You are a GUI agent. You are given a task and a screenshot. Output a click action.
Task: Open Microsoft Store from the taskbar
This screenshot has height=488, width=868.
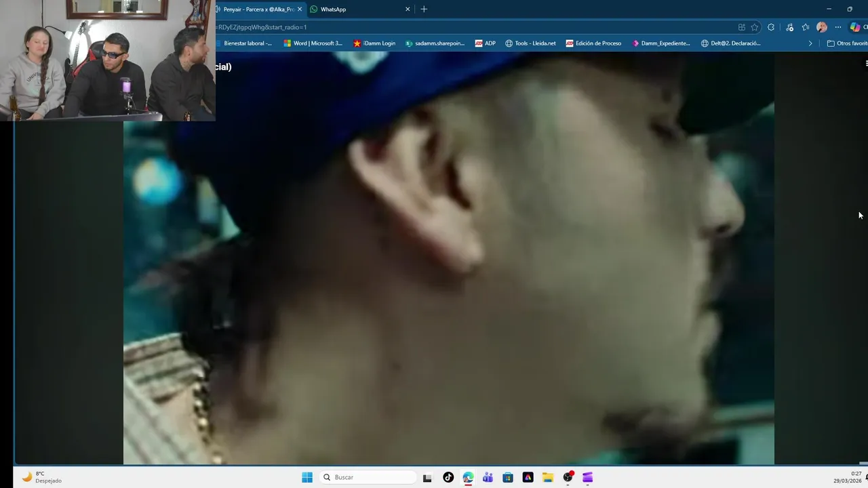pyautogui.click(x=508, y=477)
